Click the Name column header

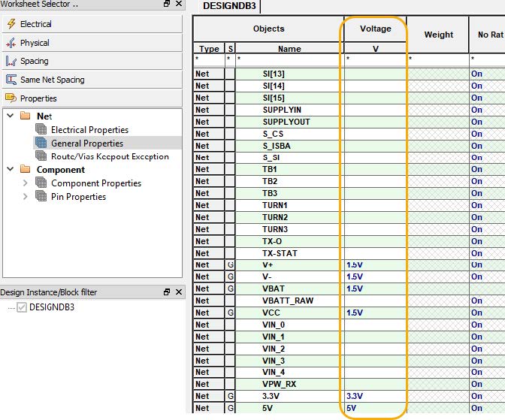289,48
